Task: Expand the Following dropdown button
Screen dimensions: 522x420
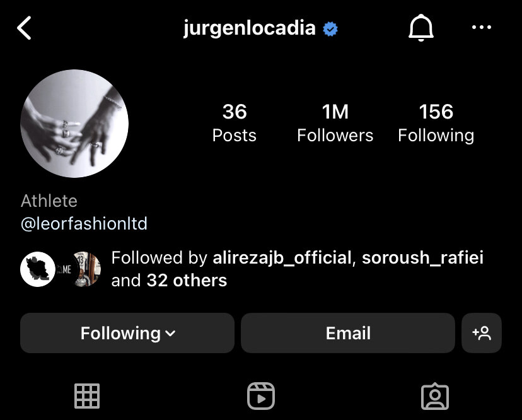Action: (127, 333)
